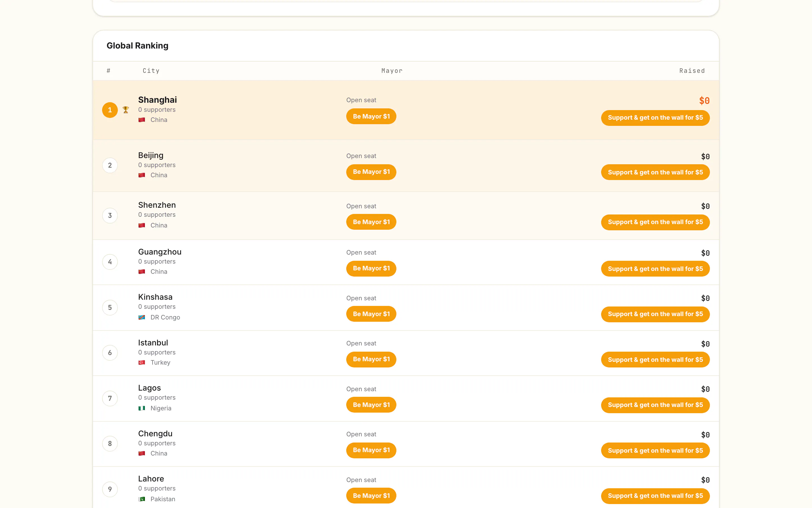
Task: Become Mayor of Chengdu for $1
Action: (x=371, y=450)
